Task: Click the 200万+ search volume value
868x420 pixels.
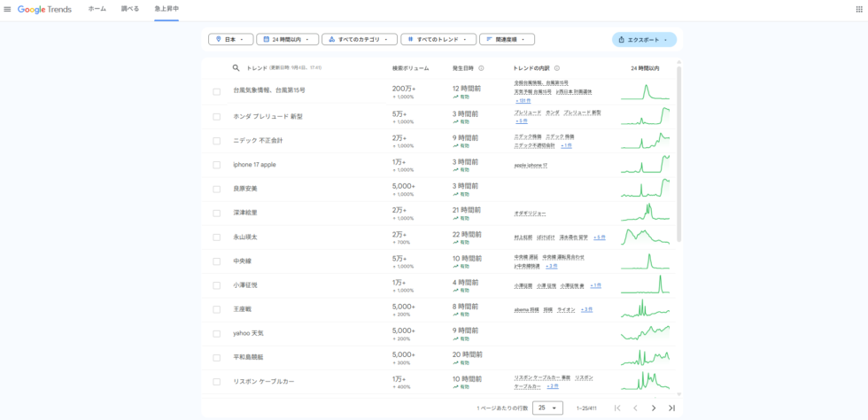Action: (x=404, y=89)
